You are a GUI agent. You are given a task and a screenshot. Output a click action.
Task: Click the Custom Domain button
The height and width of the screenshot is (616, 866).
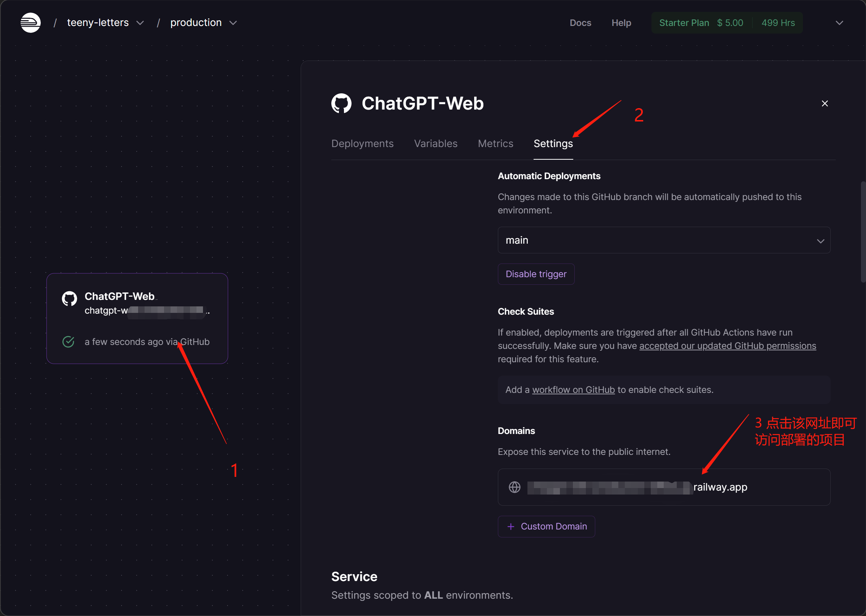tap(546, 527)
